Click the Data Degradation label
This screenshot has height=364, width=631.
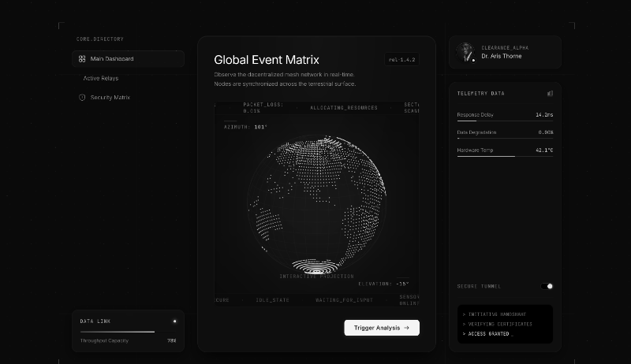point(476,132)
